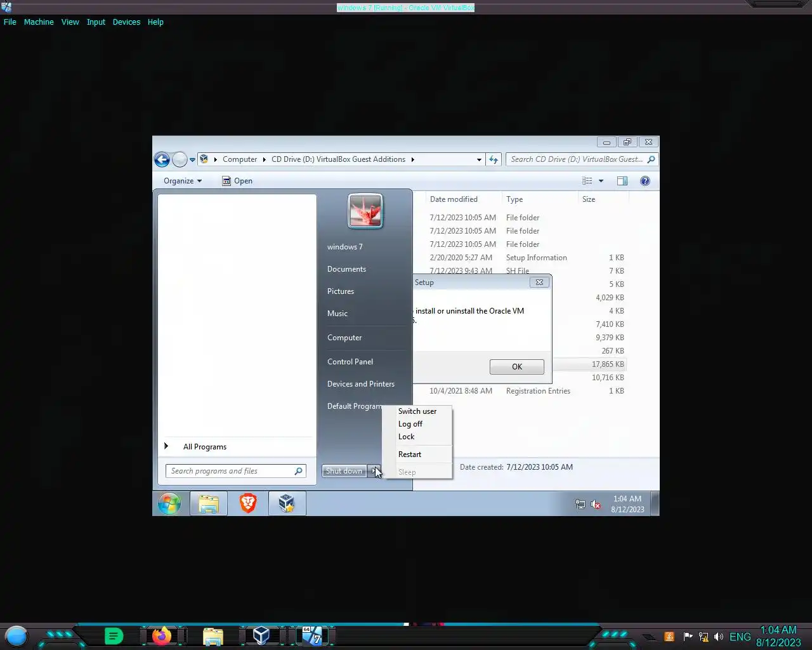
Task: Open the Input menu
Action: click(96, 22)
